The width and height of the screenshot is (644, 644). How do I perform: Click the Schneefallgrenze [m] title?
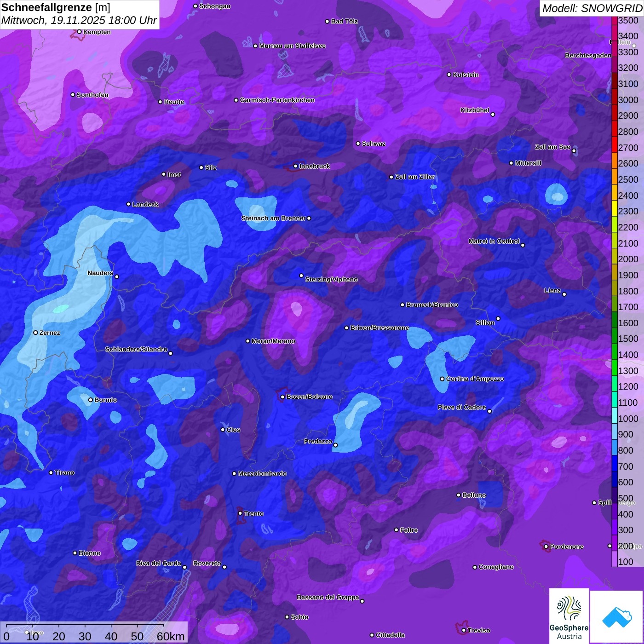pyautogui.click(x=56, y=8)
